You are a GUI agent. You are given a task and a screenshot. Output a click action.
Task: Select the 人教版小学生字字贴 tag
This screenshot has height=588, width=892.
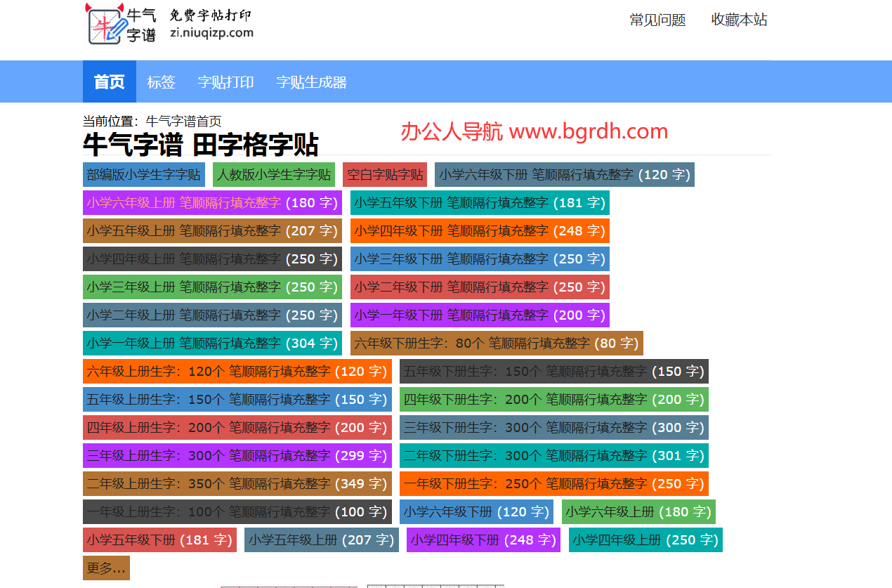(x=273, y=175)
